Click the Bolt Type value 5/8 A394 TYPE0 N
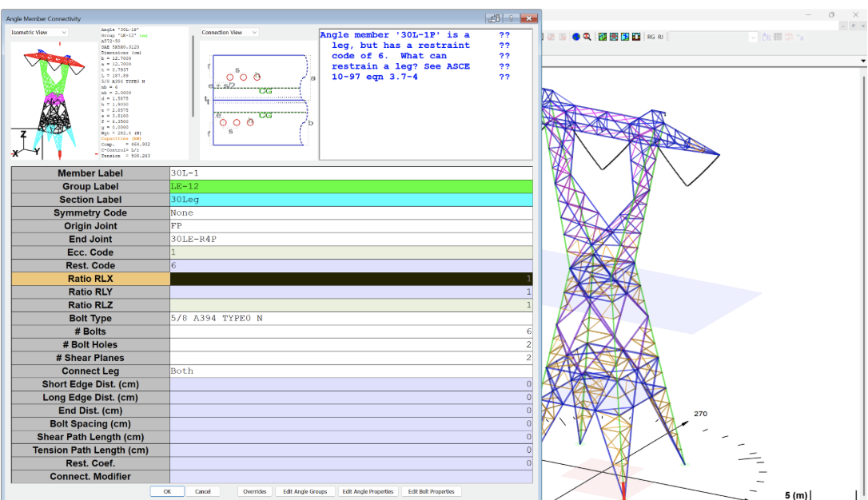 [351, 319]
